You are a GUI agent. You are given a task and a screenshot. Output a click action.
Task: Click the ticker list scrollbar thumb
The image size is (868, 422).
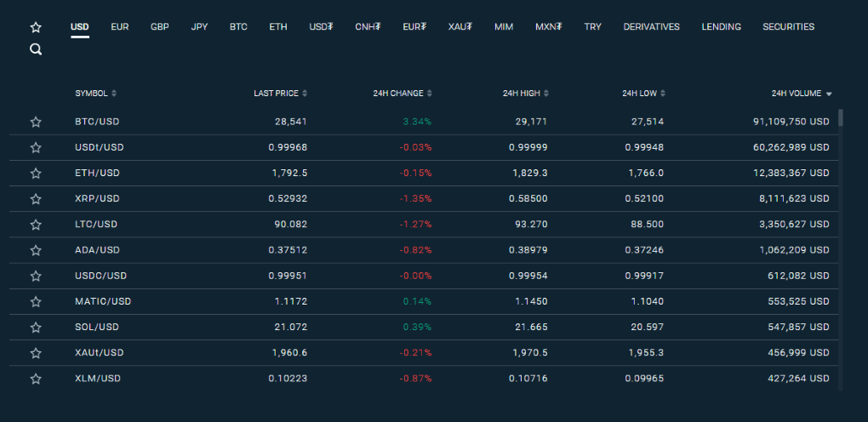841,118
